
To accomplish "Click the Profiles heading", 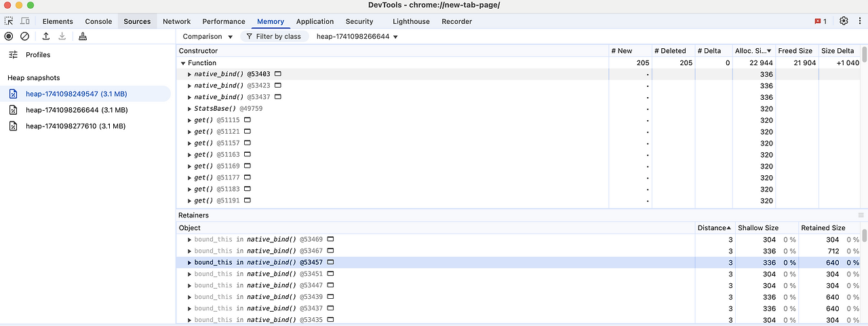I will 38,55.
